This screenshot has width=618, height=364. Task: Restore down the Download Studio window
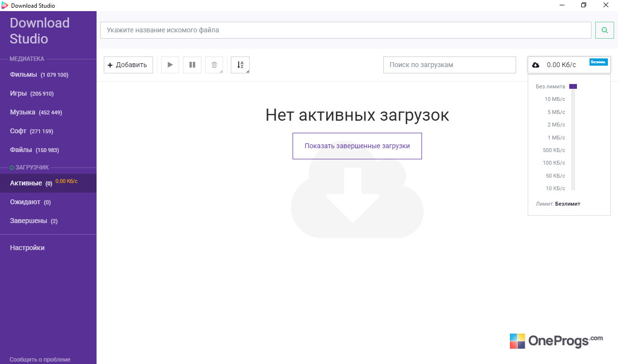[x=584, y=5]
